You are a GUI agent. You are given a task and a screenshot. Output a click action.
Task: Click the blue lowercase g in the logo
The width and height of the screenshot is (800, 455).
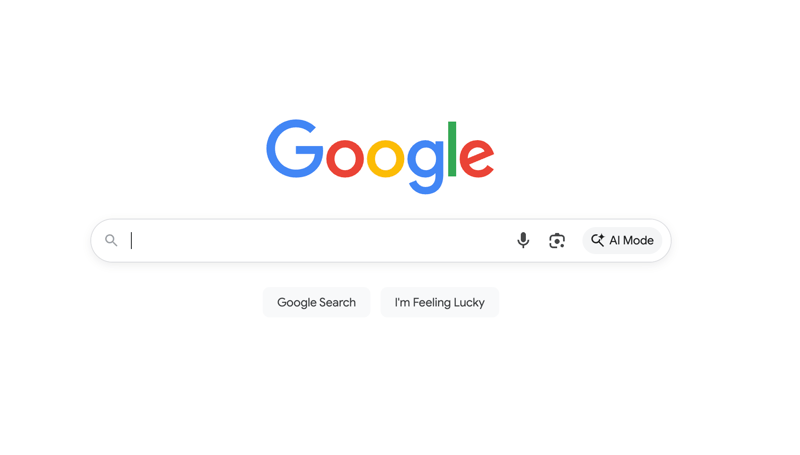426,166
